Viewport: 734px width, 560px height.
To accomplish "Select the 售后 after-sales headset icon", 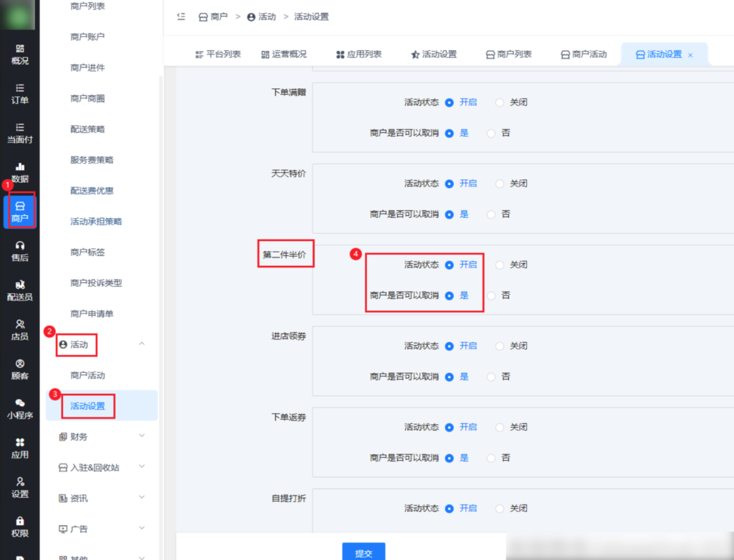I will (20, 250).
